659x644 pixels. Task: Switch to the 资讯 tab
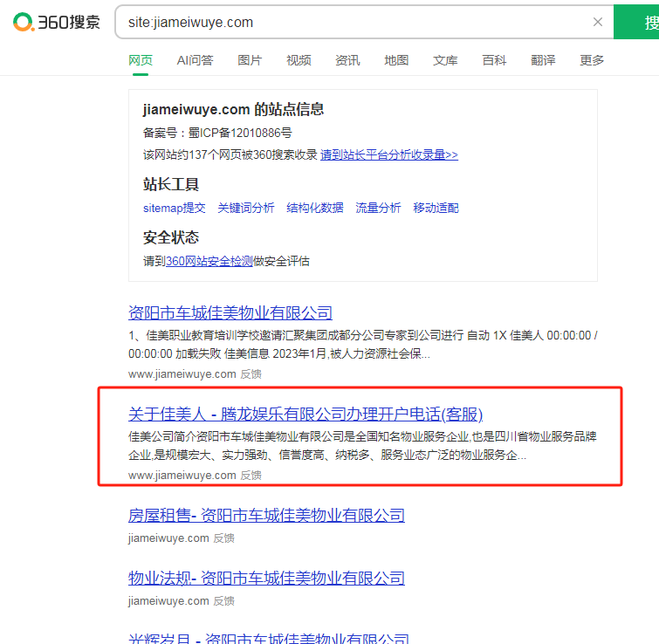click(347, 60)
